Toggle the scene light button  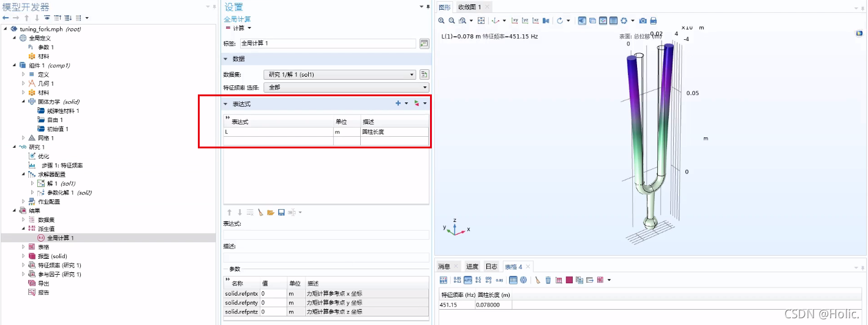(582, 20)
